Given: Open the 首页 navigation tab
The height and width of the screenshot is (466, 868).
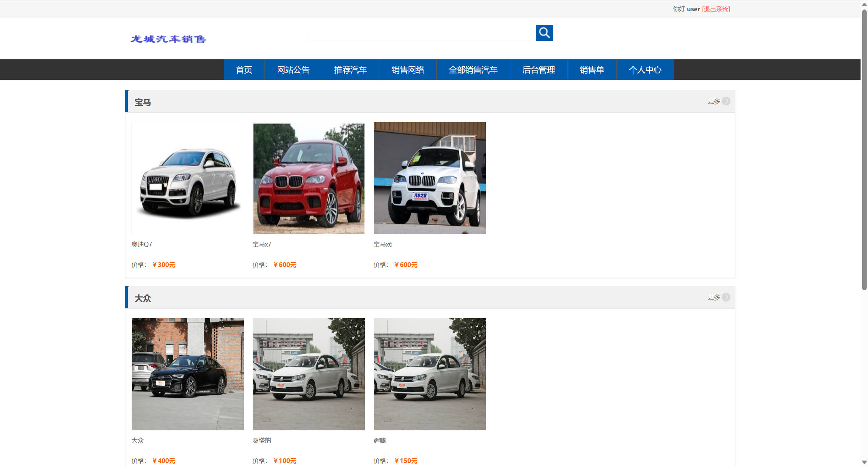Looking at the screenshot, I should [244, 70].
